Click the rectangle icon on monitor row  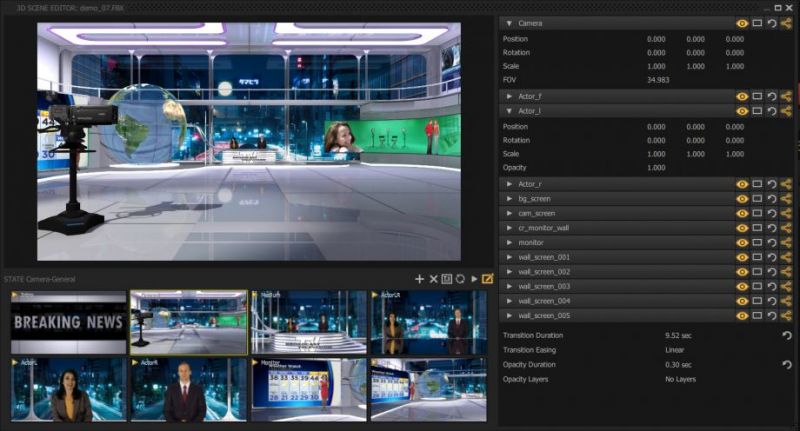757,242
